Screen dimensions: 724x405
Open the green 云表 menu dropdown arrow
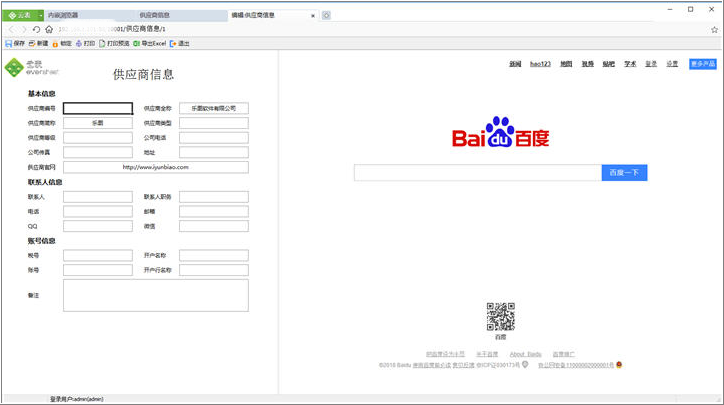pyautogui.click(x=41, y=15)
